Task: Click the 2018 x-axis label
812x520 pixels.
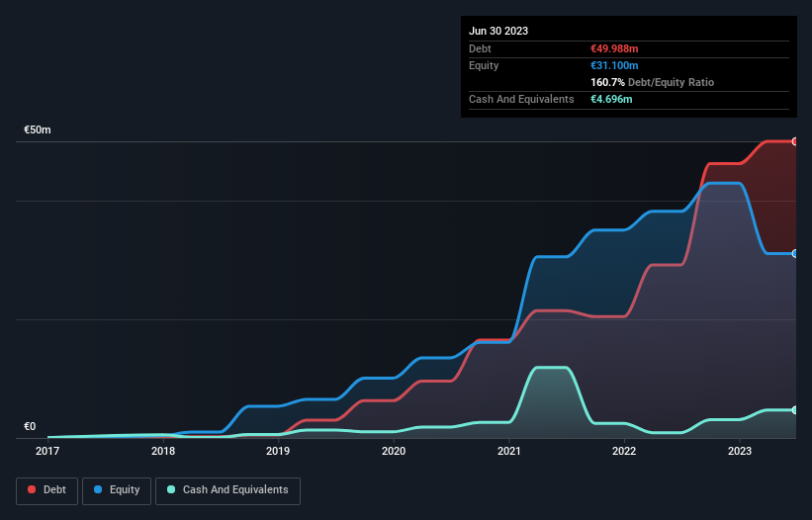Action: click(163, 451)
